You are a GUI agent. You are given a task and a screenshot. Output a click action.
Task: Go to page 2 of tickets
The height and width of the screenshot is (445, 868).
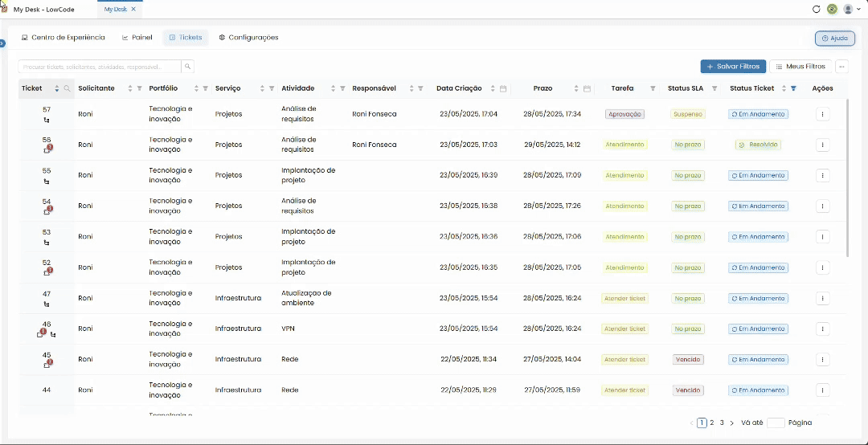pos(712,423)
